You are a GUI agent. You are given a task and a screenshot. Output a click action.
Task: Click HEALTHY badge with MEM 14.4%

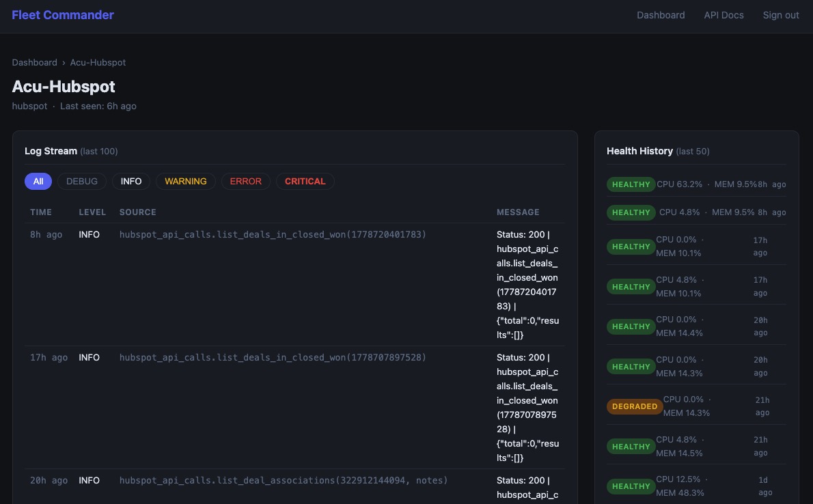pyautogui.click(x=631, y=326)
